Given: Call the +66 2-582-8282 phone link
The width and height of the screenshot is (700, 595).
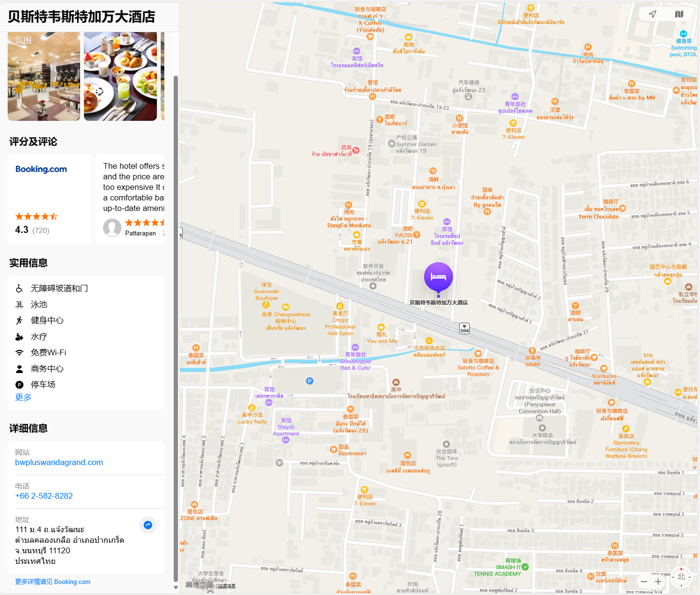Looking at the screenshot, I should point(44,496).
